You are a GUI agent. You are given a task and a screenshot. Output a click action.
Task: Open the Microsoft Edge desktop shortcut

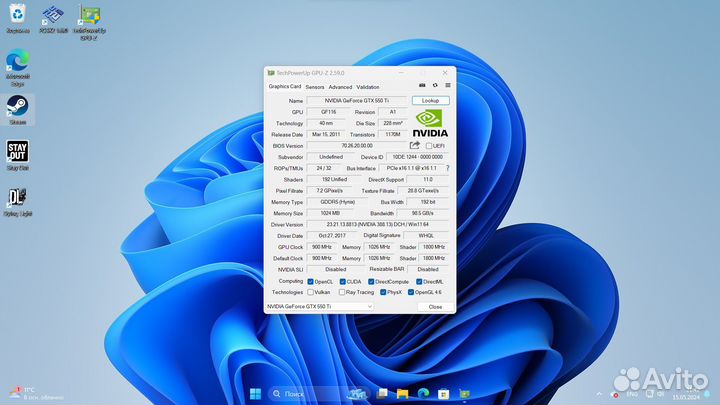(x=17, y=68)
